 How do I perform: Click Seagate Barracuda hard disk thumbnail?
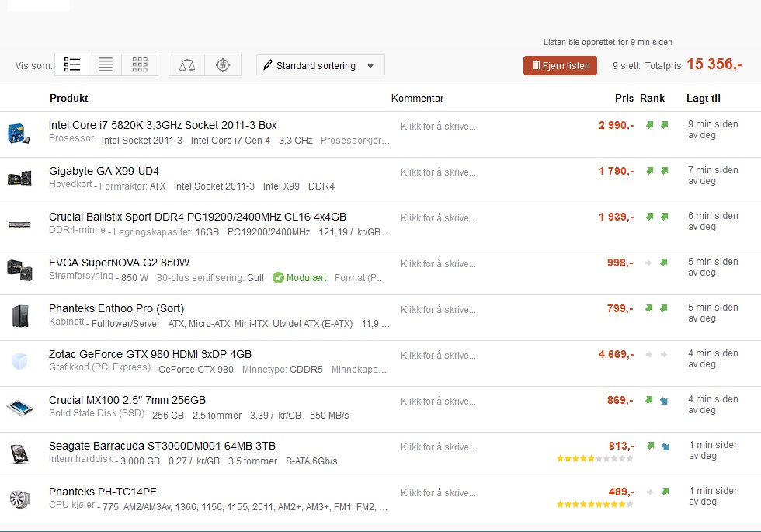coord(19,454)
